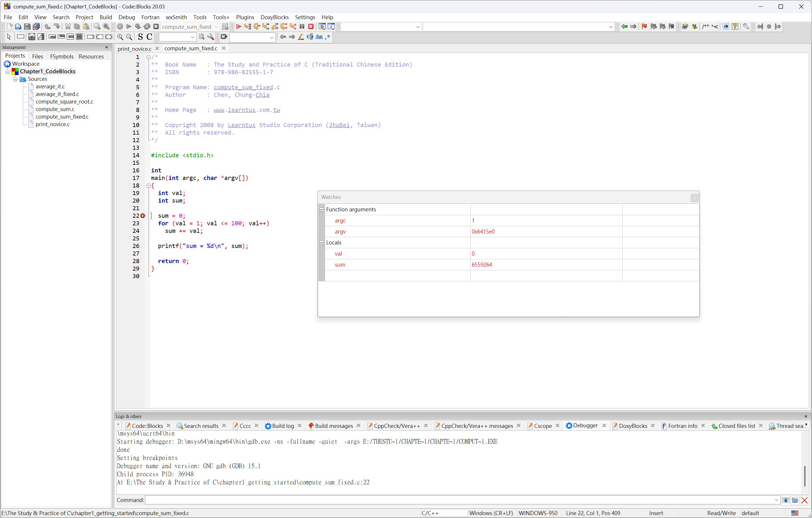Click the Save file floppy icon
Viewport: 812px width, 518px height.
click(27, 27)
